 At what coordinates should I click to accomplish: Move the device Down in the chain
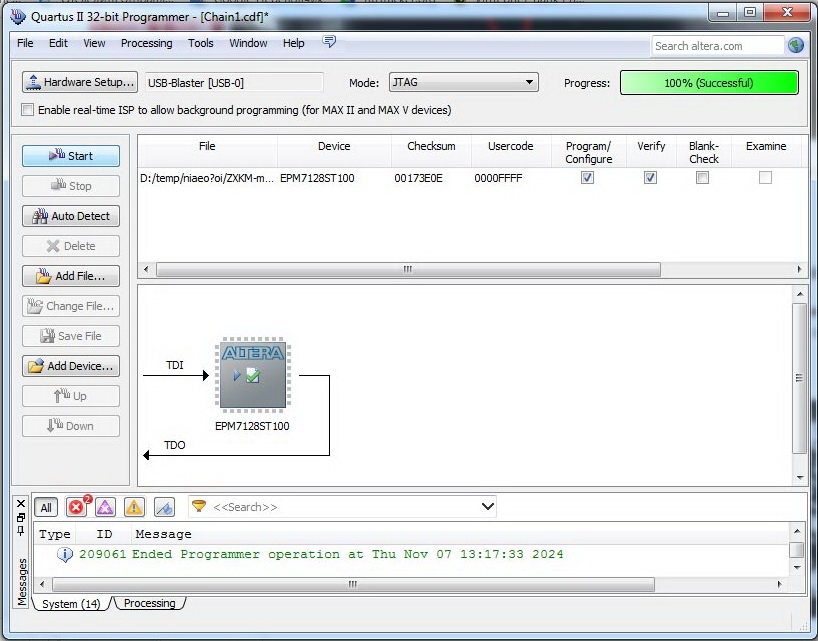coord(71,426)
